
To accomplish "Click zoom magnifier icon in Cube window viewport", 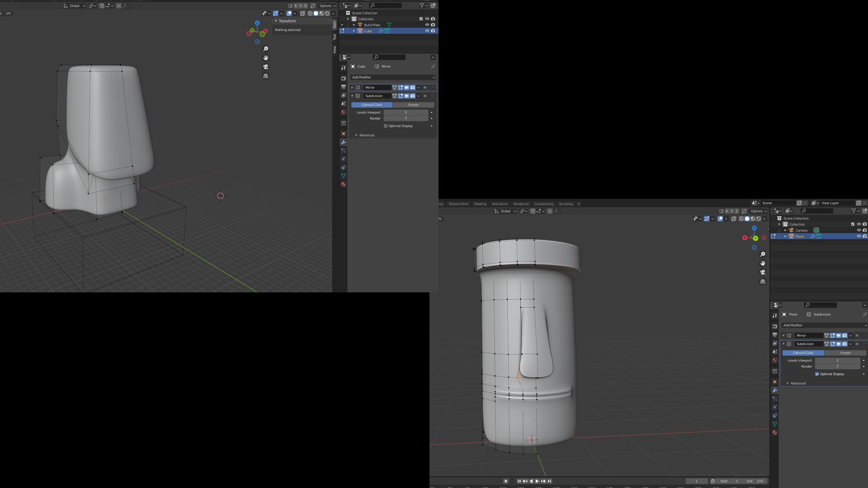I will (266, 49).
